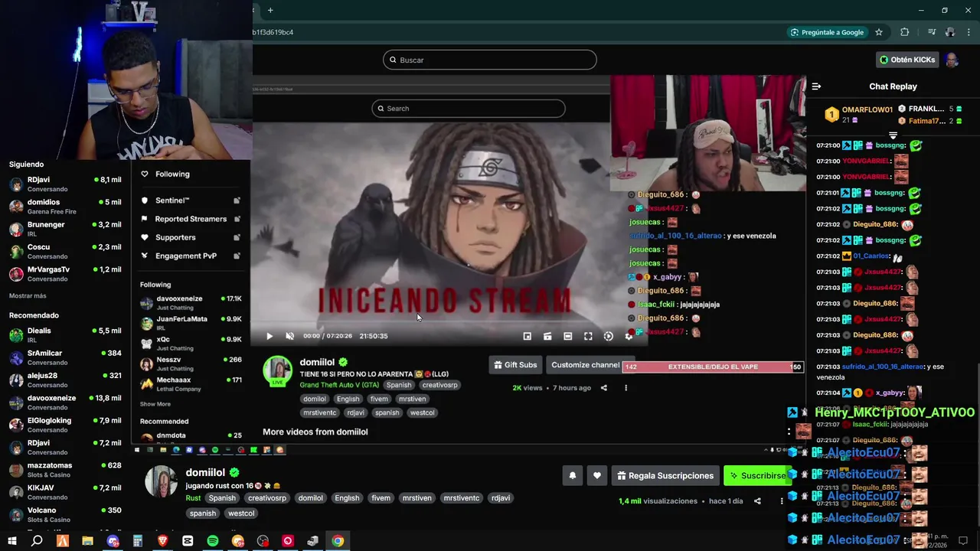Image resolution: width=980 pixels, height=551 pixels.
Task: Open domiilol live avatar under embedded video
Action: [277, 371]
